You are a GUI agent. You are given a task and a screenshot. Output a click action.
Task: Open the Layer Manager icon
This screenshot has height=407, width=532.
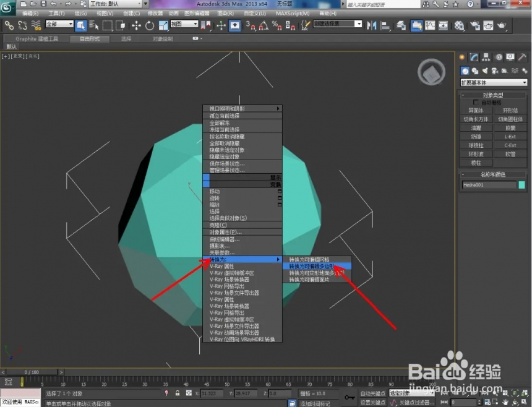(401, 25)
